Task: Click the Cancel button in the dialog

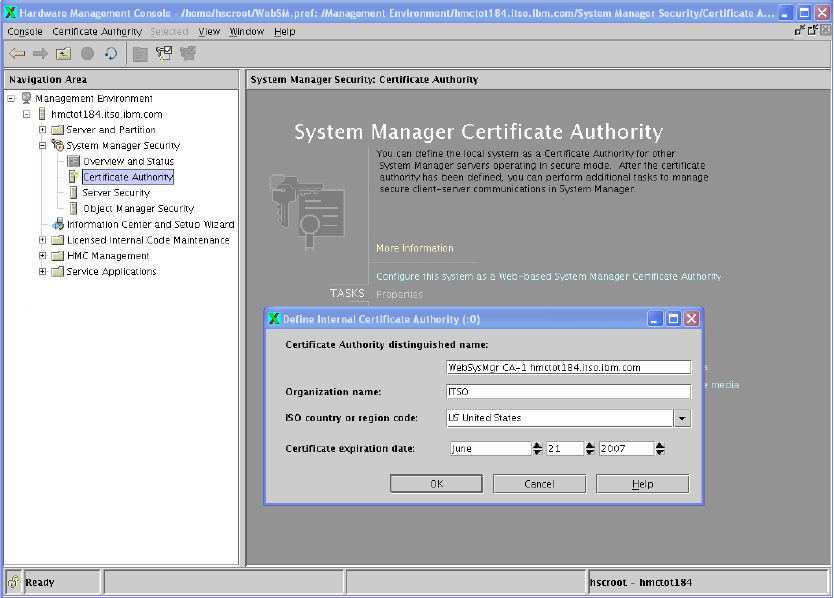Action: click(x=539, y=484)
